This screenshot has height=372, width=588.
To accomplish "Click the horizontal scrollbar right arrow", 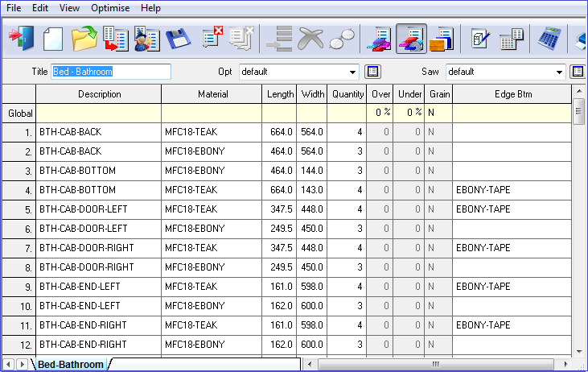I will tap(565, 364).
